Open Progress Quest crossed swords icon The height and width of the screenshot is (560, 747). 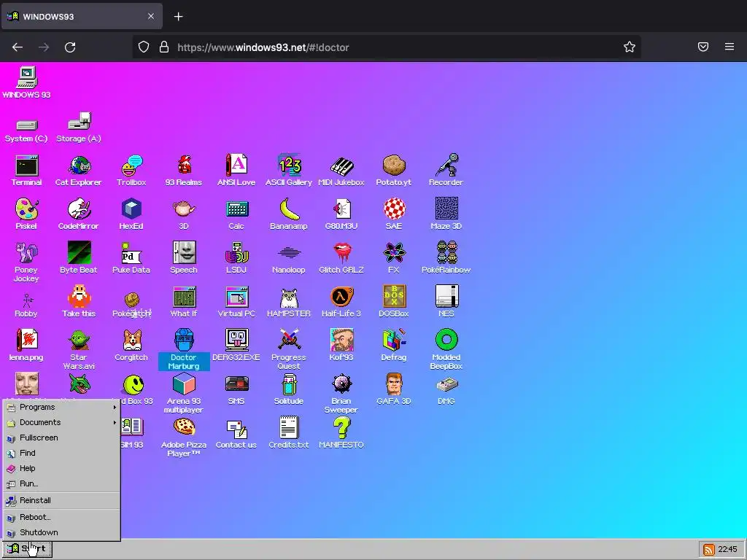point(289,349)
